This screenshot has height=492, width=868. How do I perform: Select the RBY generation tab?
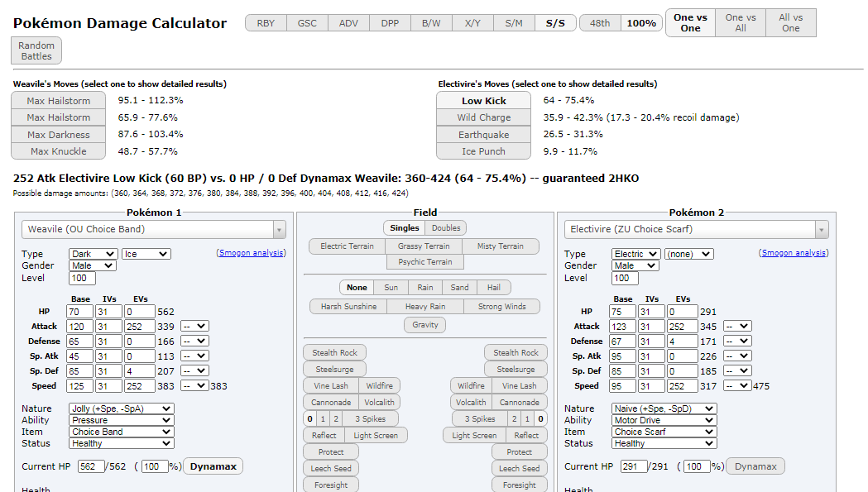[266, 23]
